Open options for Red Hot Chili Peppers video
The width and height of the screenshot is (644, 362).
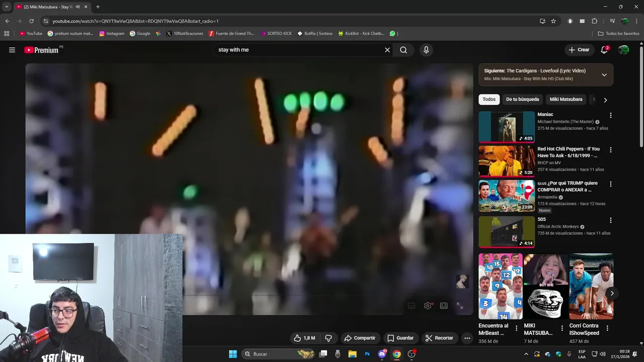pos(611,150)
